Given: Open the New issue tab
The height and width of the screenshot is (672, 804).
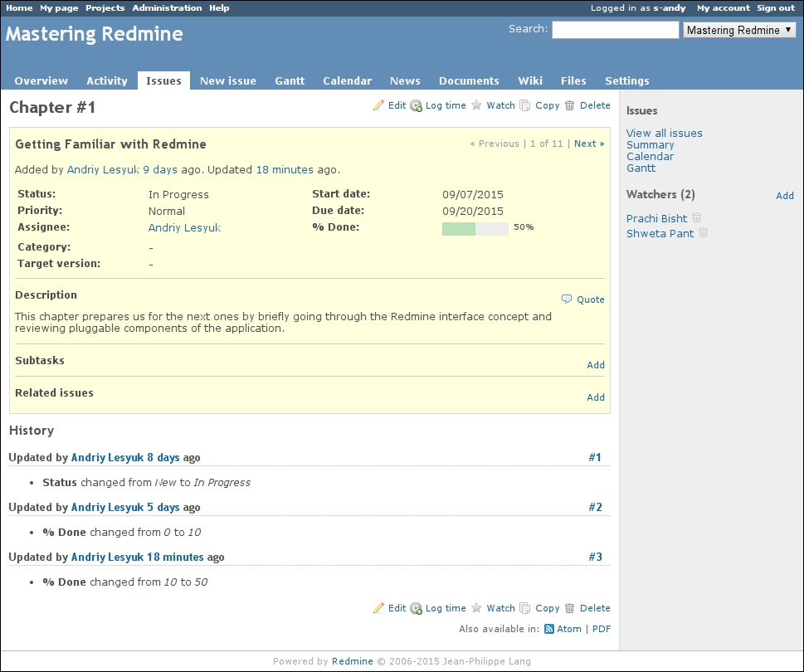Looking at the screenshot, I should coord(227,80).
